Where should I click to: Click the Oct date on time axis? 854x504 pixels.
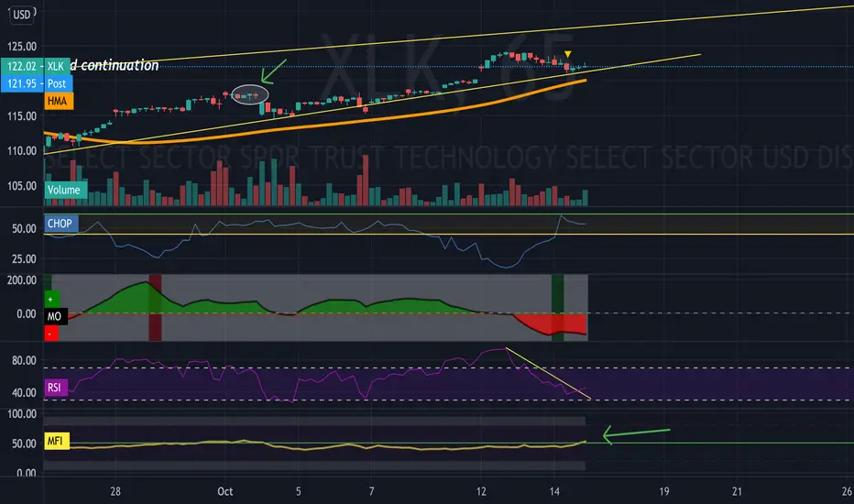pos(224,491)
